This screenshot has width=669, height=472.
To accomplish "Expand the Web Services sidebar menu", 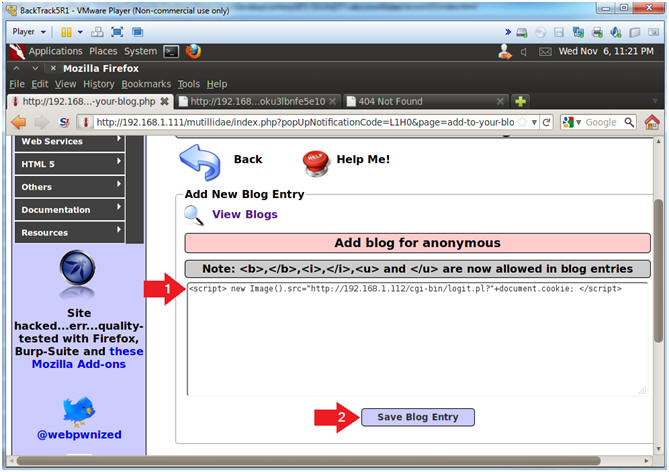I will (x=70, y=142).
